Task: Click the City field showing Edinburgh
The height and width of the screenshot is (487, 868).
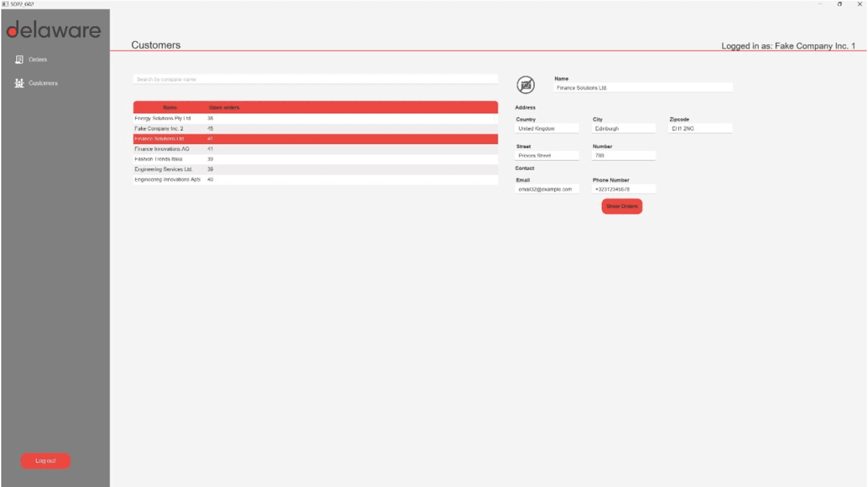Action: (x=623, y=127)
